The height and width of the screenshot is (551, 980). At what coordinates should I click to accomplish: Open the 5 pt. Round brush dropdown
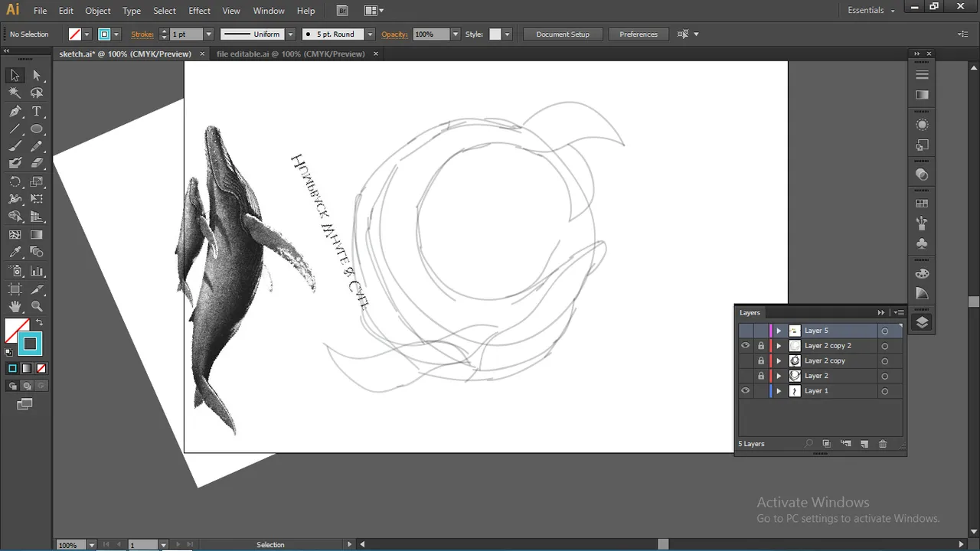click(370, 34)
